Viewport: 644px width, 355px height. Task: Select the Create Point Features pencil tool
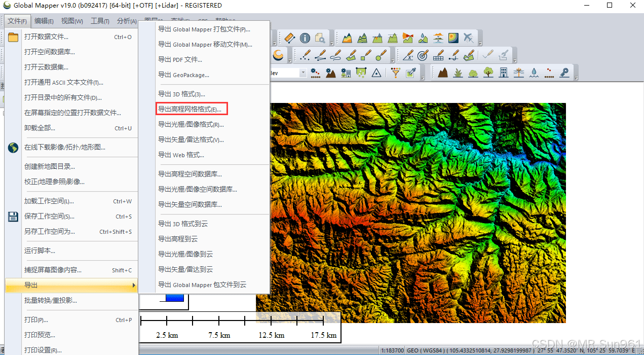[x=305, y=55]
